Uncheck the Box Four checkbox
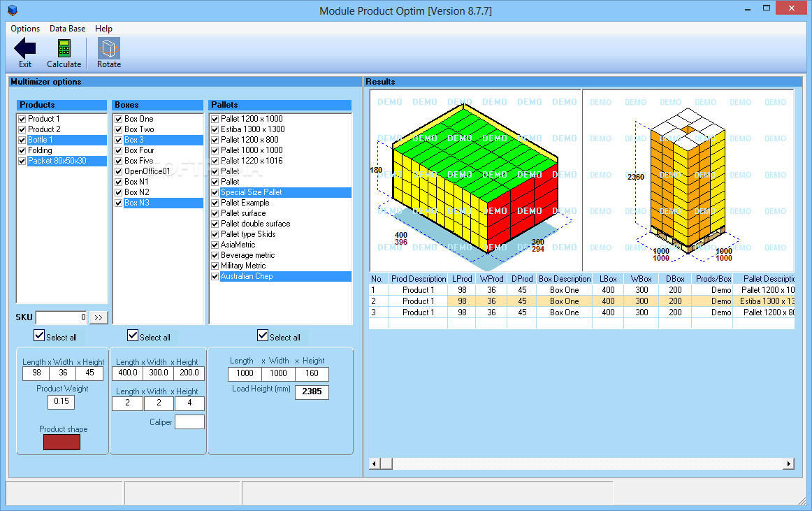 [118, 150]
